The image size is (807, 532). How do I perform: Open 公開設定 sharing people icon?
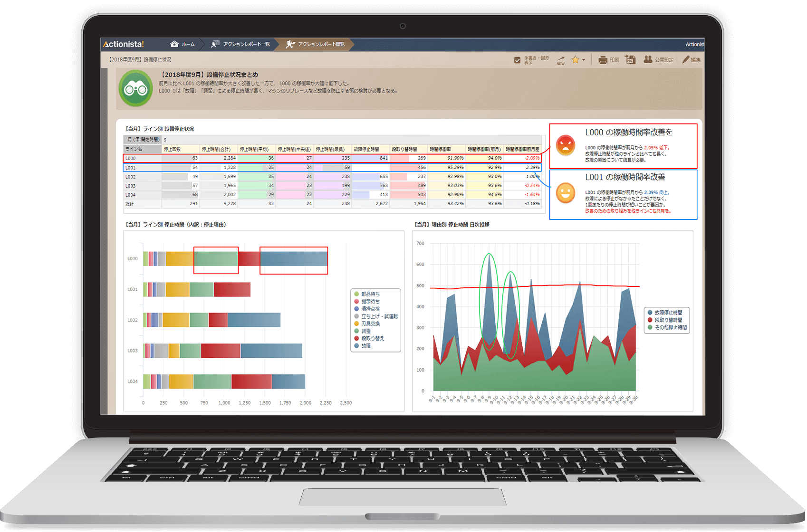click(648, 59)
